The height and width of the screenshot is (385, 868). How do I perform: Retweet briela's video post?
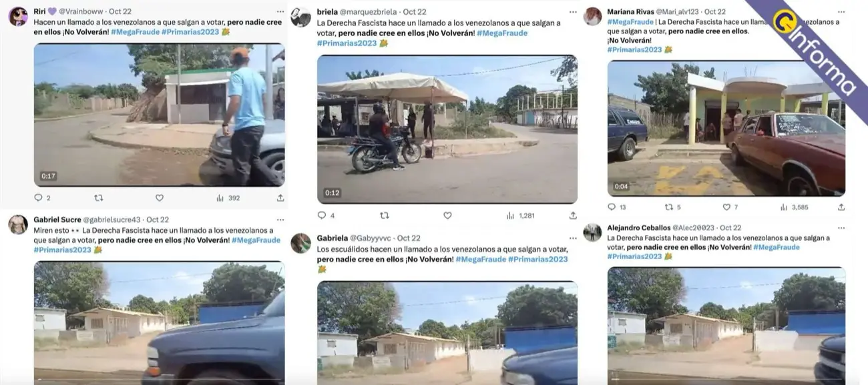coord(384,216)
